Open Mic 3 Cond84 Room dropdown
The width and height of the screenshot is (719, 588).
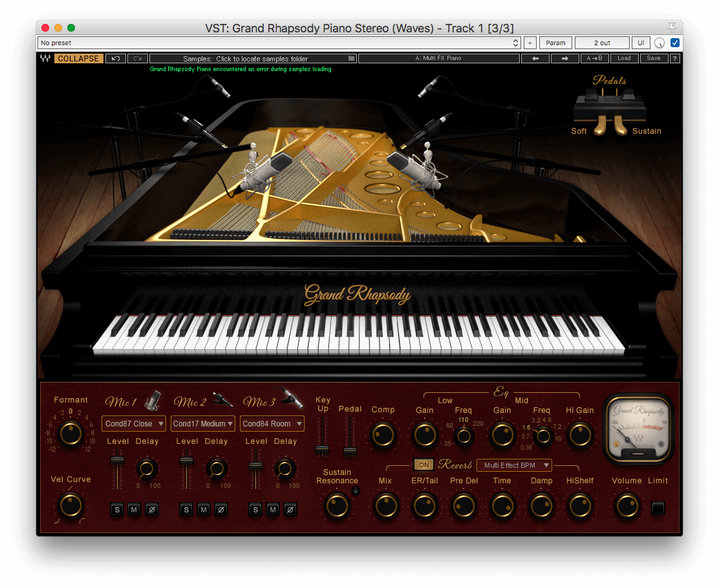pos(272,424)
